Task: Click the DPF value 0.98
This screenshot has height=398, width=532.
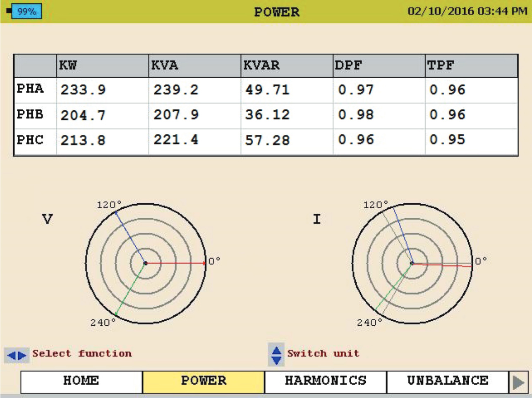Action: (x=356, y=114)
